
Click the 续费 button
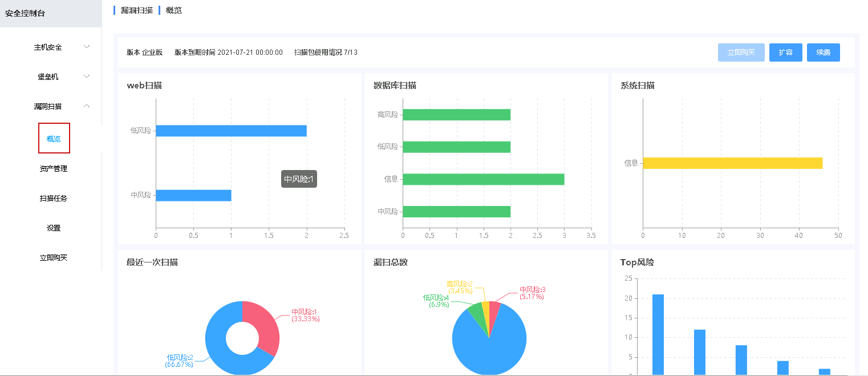[823, 52]
